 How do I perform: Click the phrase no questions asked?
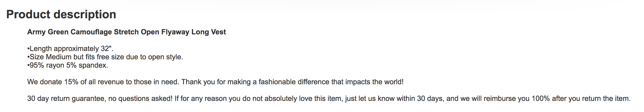coord(140,99)
